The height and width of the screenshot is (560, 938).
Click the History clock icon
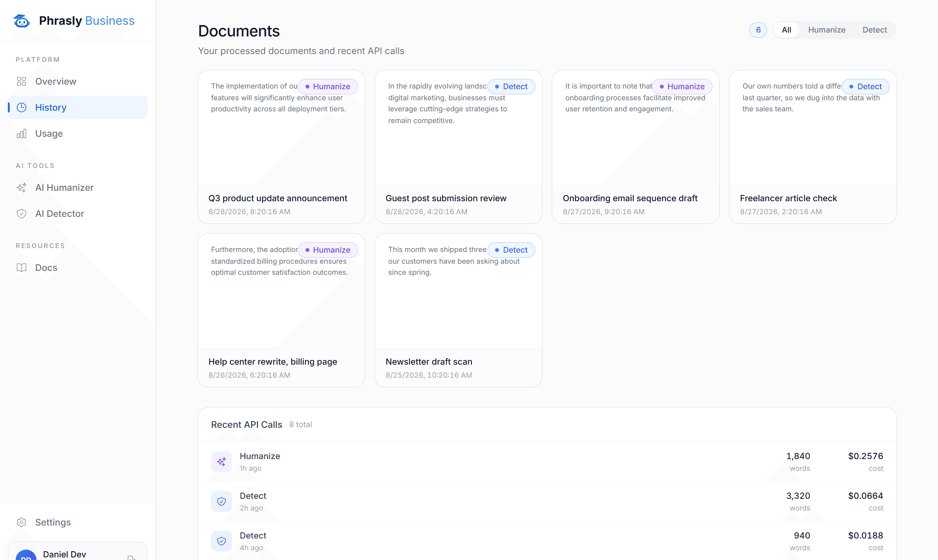click(x=21, y=107)
